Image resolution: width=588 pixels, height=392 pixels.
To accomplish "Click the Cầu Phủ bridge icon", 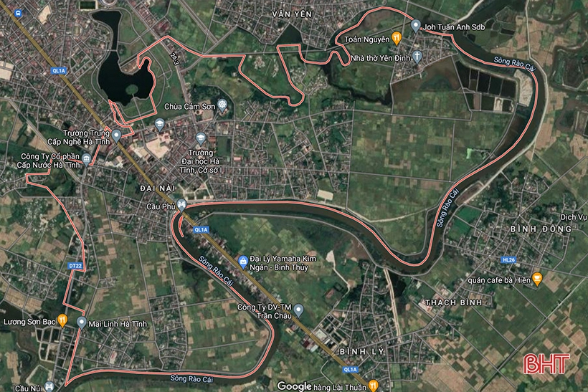I will [x=181, y=205].
